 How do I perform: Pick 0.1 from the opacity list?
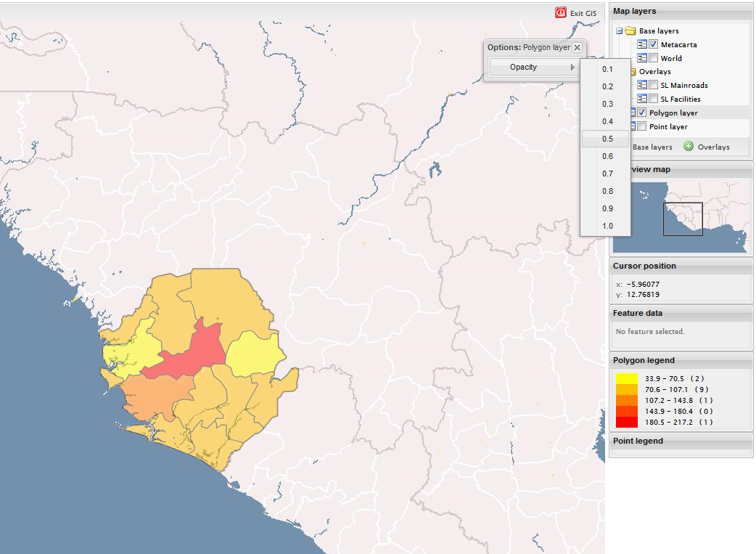pyautogui.click(x=607, y=69)
